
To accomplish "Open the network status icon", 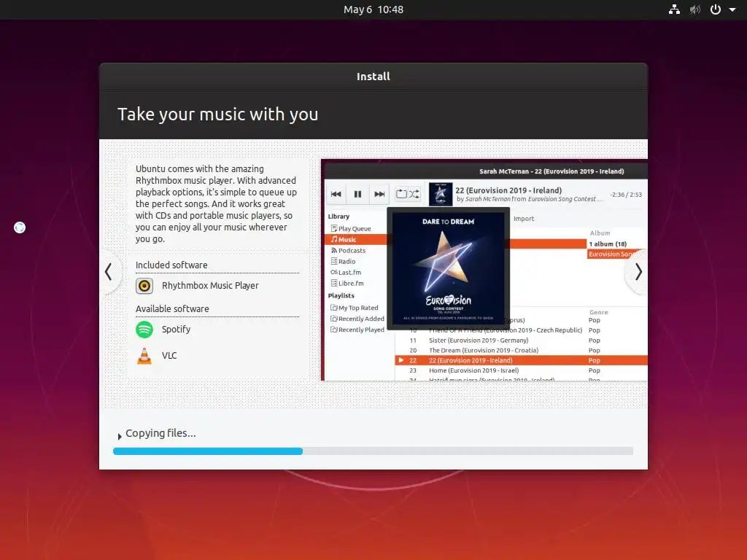I will [x=674, y=9].
